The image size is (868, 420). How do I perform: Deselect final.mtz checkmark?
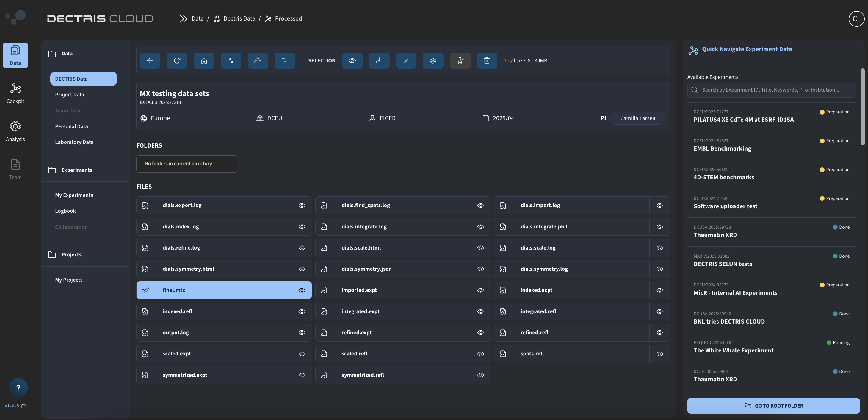click(x=145, y=290)
